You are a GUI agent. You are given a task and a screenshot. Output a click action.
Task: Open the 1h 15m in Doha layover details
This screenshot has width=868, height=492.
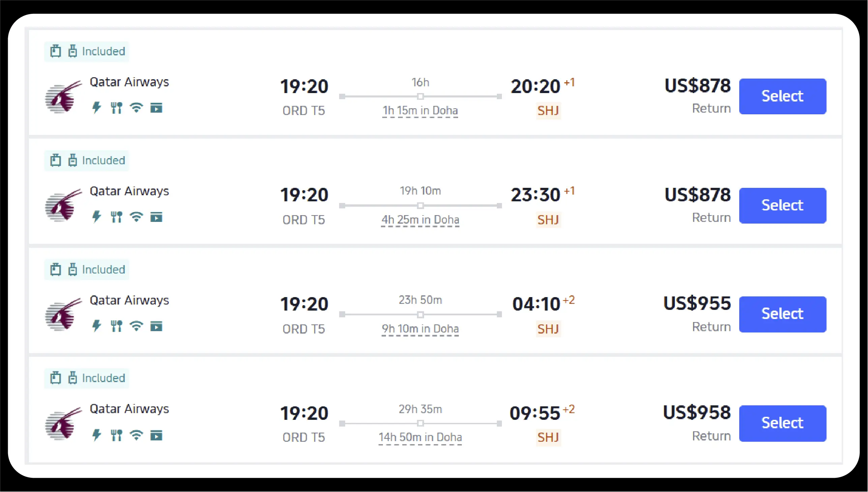point(420,111)
